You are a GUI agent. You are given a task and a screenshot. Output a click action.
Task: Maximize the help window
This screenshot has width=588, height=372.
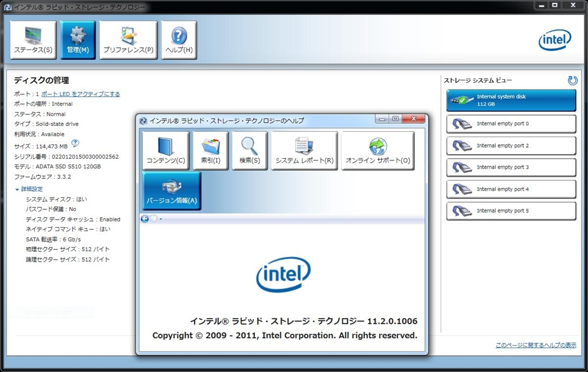click(395, 119)
